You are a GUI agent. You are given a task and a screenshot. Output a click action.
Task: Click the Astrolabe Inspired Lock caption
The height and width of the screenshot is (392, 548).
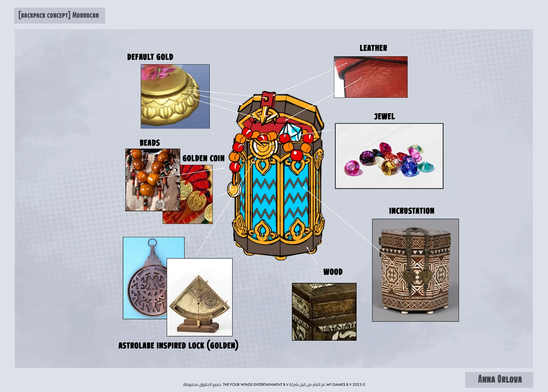click(178, 345)
